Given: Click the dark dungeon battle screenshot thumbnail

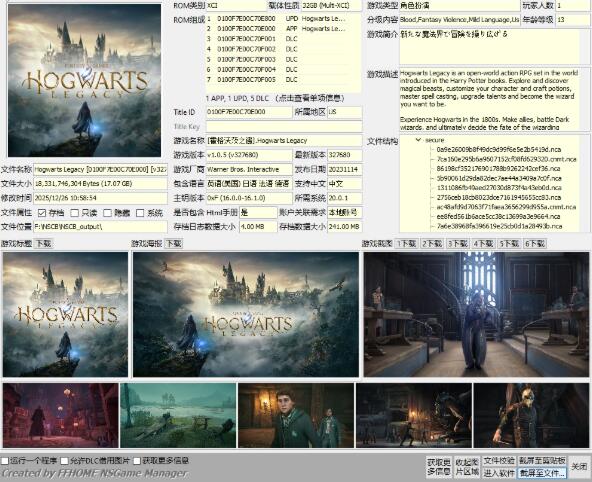Looking at the screenshot, I should point(414,415).
